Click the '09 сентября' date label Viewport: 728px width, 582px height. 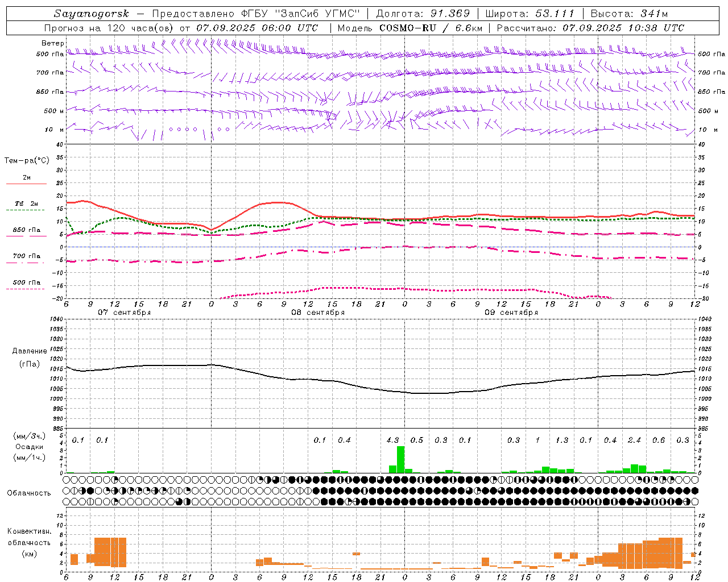511,313
